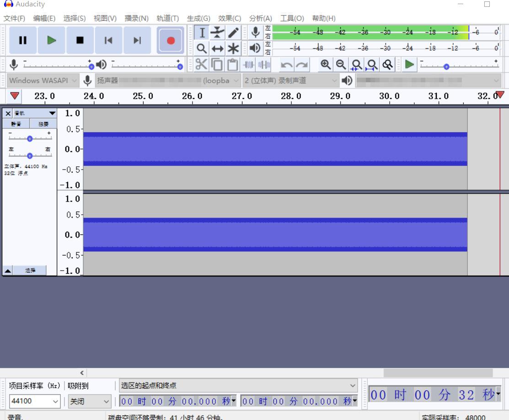
Task: Click the Redo arrow
Action: pos(302,64)
